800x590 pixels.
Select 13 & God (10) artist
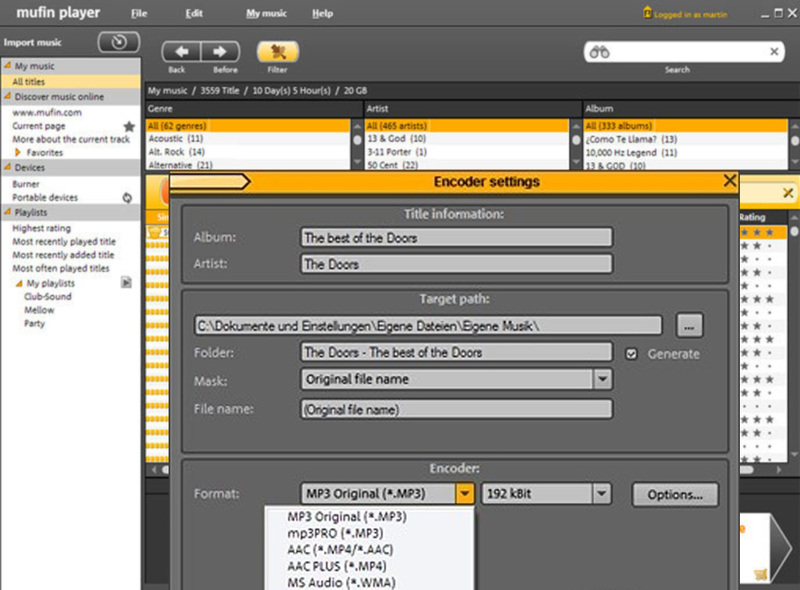pos(467,138)
